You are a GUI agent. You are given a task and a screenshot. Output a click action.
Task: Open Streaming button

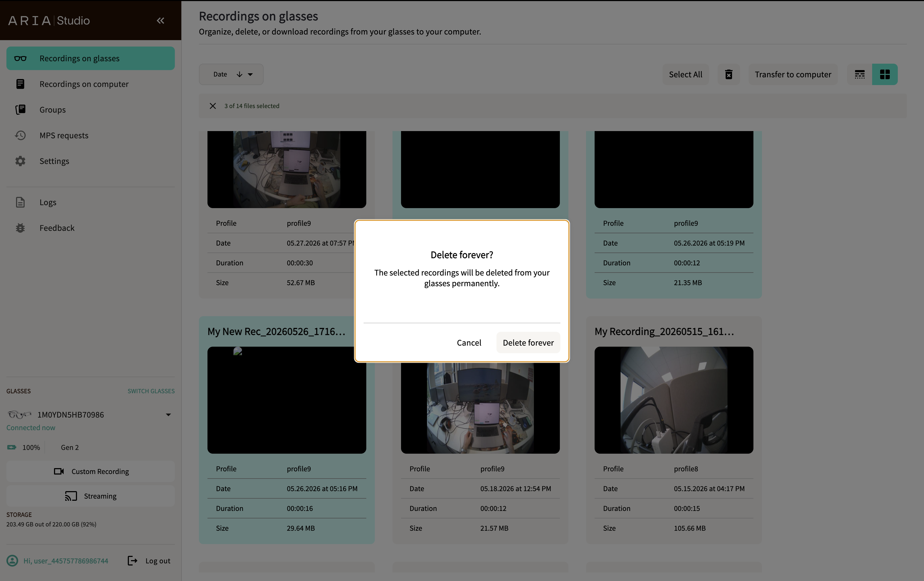click(x=91, y=496)
